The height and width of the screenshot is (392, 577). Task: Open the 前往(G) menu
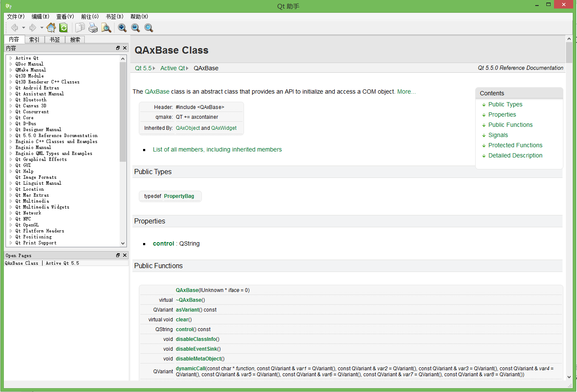tap(90, 17)
